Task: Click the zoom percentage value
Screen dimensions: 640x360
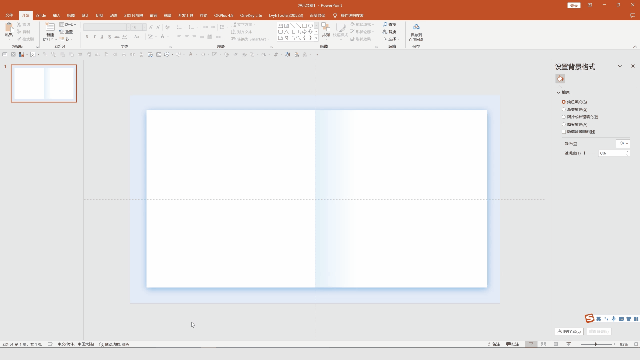Action: (x=624, y=344)
